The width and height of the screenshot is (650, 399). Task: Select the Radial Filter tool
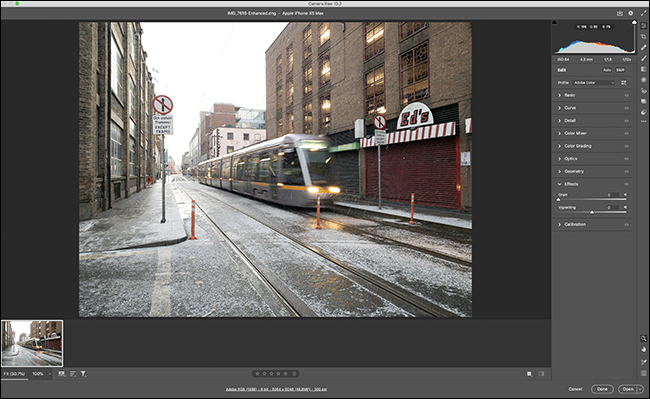click(644, 80)
